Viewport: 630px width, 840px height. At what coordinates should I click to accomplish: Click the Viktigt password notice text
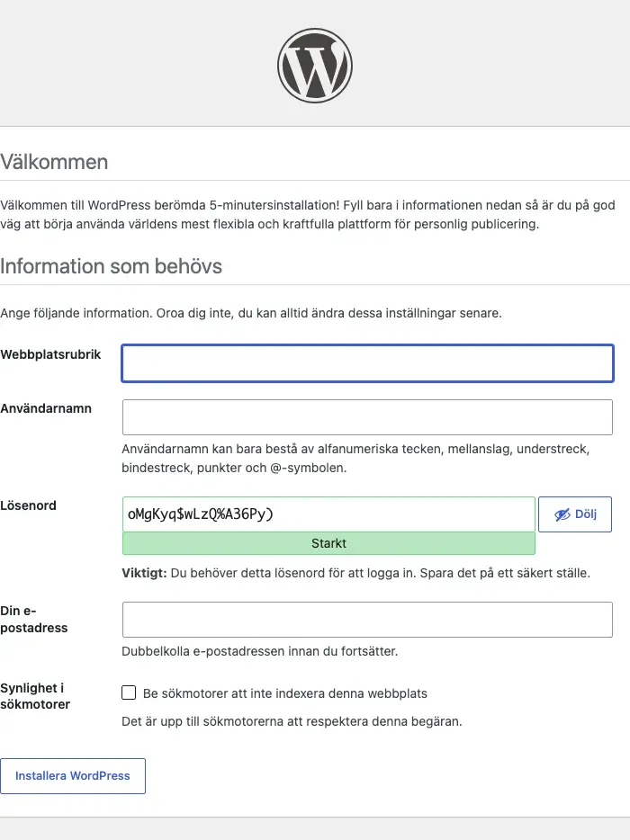(x=356, y=573)
